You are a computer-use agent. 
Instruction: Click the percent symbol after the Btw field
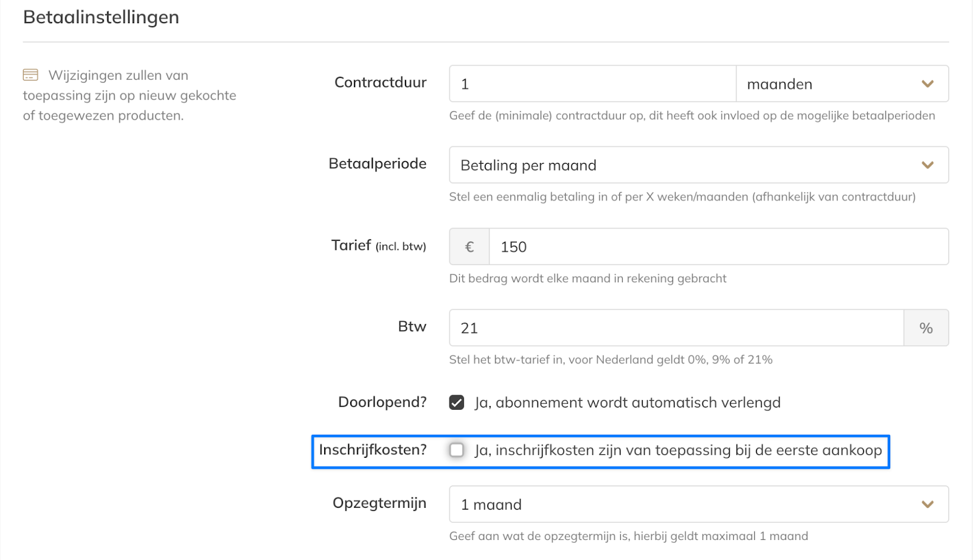click(926, 328)
